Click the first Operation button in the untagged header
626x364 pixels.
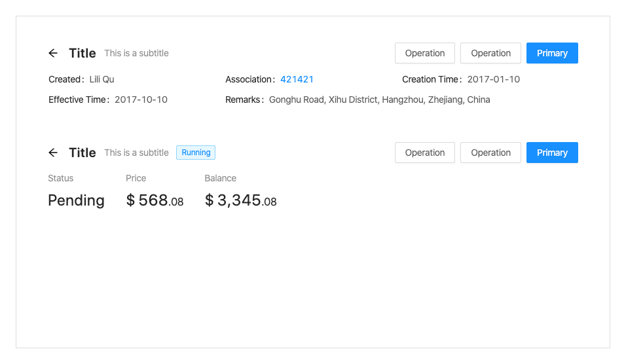click(x=424, y=53)
